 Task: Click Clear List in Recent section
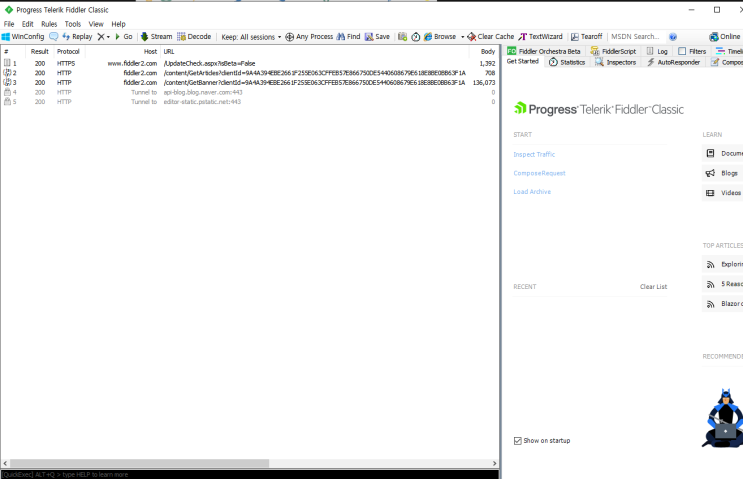[653, 287]
